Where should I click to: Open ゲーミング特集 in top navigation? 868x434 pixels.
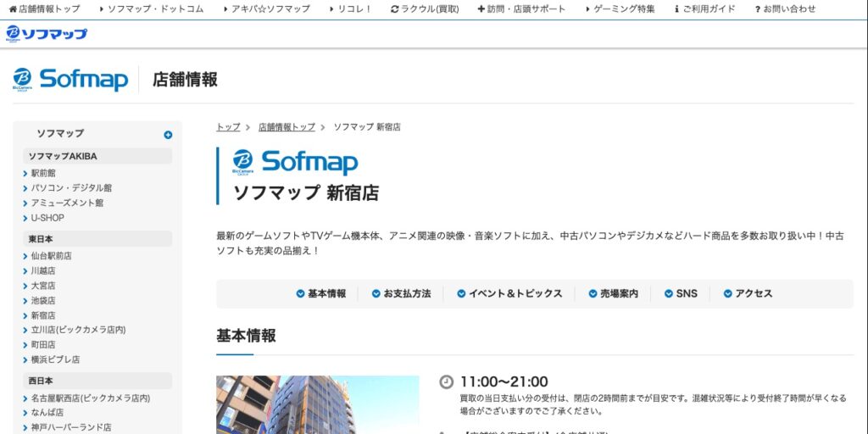click(620, 8)
